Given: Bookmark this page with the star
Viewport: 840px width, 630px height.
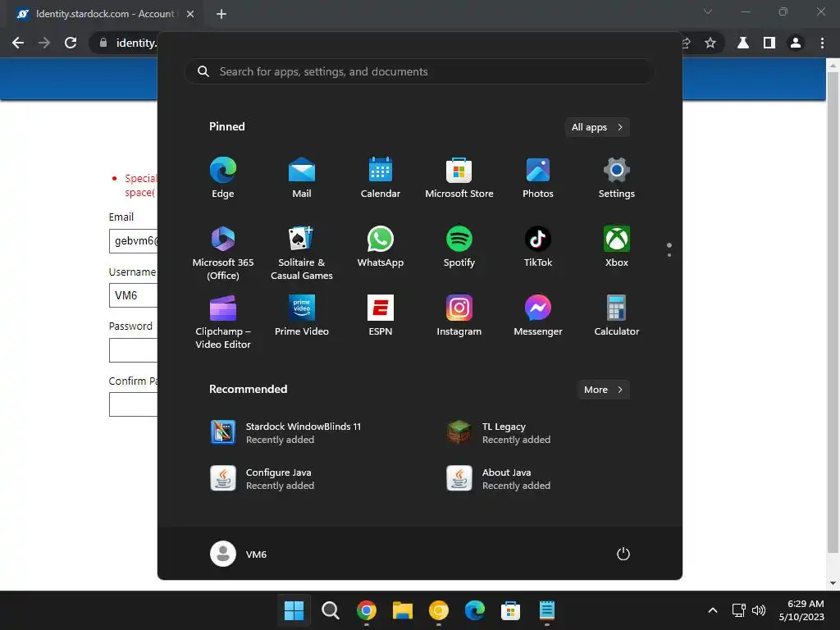Looking at the screenshot, I should (710, 43).
